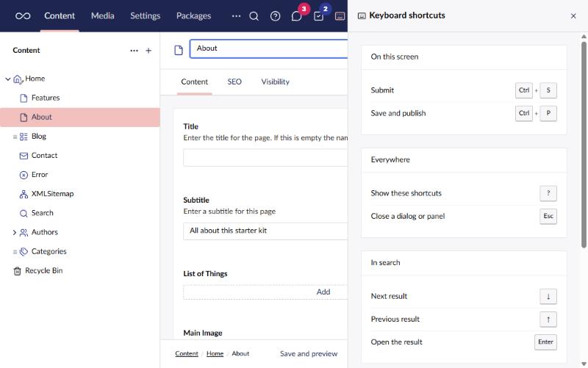
Task: Select the SEO tab
Action: click(234, 82)
